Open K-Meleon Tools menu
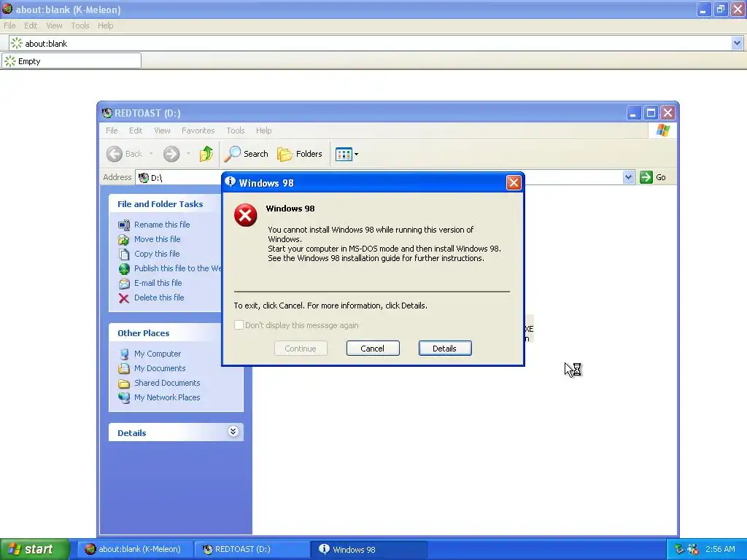This screenshot has height=560, width=747. 80,26
